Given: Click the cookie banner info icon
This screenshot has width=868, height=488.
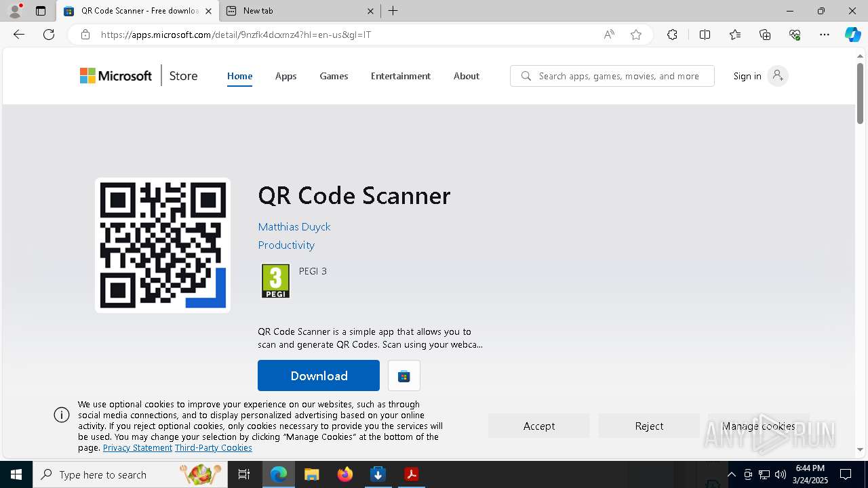Looking at the screenshot, I should (x=62, y=415).
